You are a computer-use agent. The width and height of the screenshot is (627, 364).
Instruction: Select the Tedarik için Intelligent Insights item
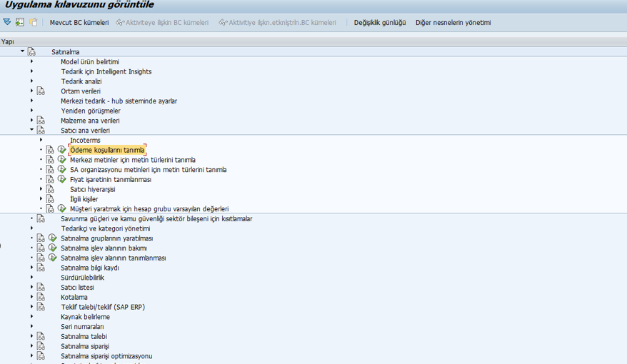coord(106,72)
